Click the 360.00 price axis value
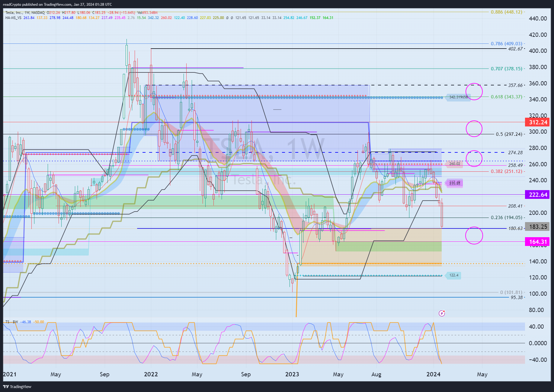 (x=538, y=84)
